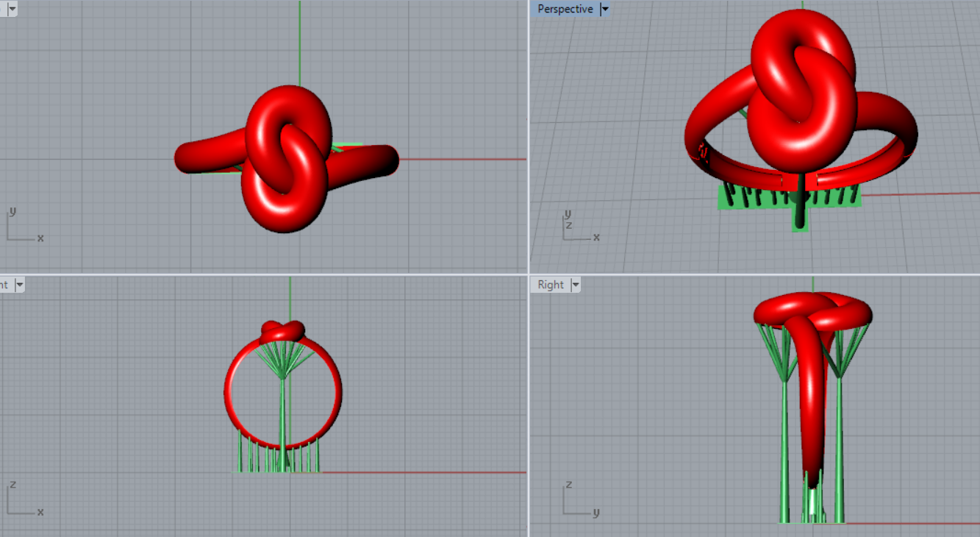Select the central green support post in Front view
This screenshot has height=537, width=980.
[283, 412]
